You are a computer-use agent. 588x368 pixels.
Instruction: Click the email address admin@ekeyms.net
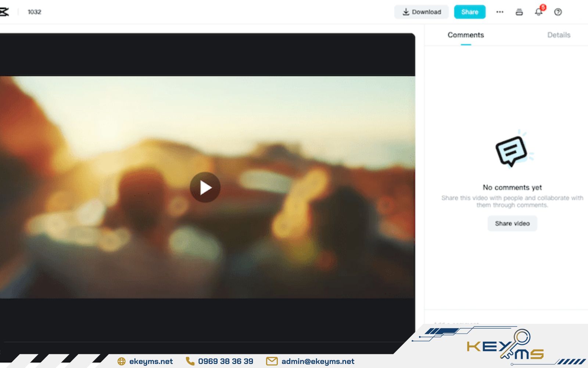click(318, 361)
